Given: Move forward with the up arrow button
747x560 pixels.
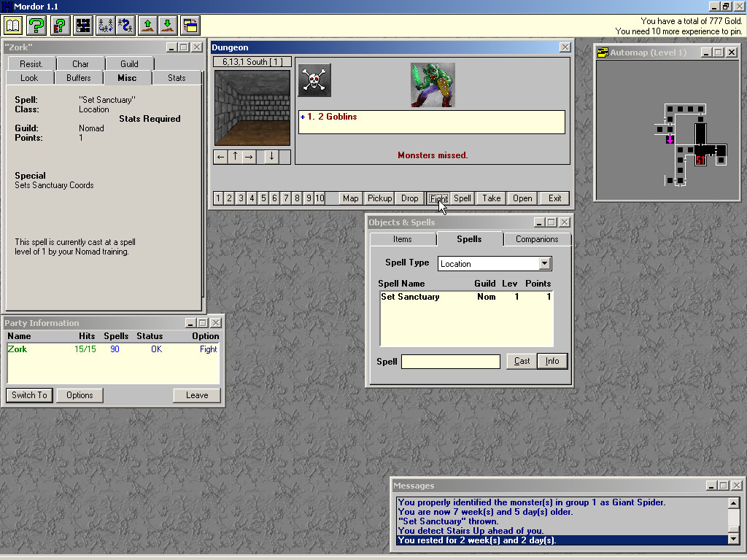Looking at the screenshot, I should [x=235, y=157].
